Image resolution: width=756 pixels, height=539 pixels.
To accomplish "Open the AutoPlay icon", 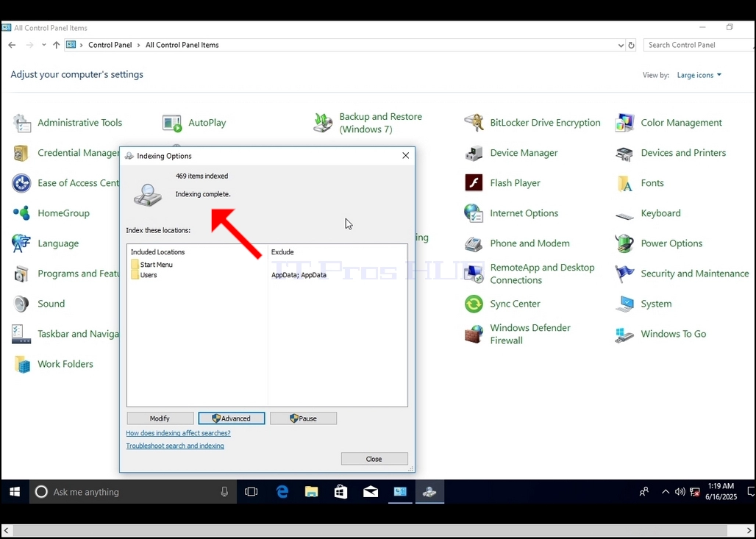I will click(x=172, y=123).
